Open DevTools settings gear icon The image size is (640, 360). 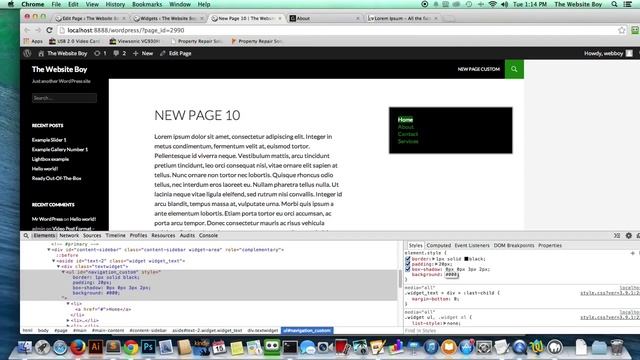click(629, 236)
